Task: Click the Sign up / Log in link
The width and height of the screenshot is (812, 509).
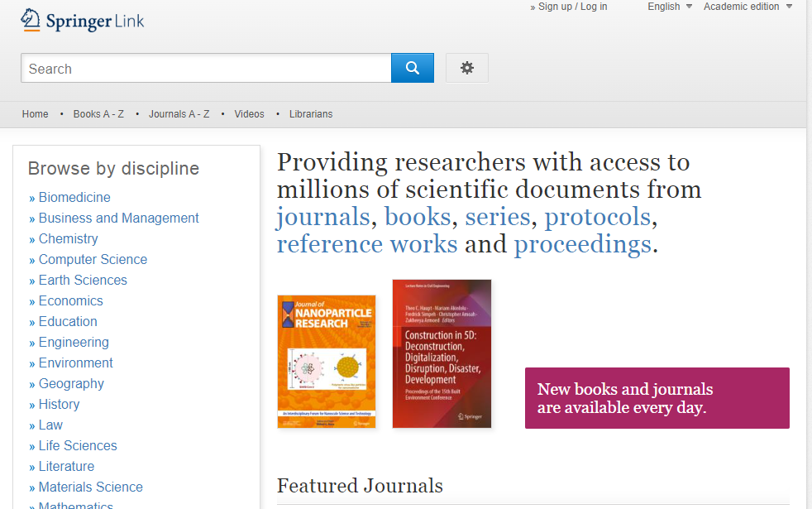Action: click(572, 7)
